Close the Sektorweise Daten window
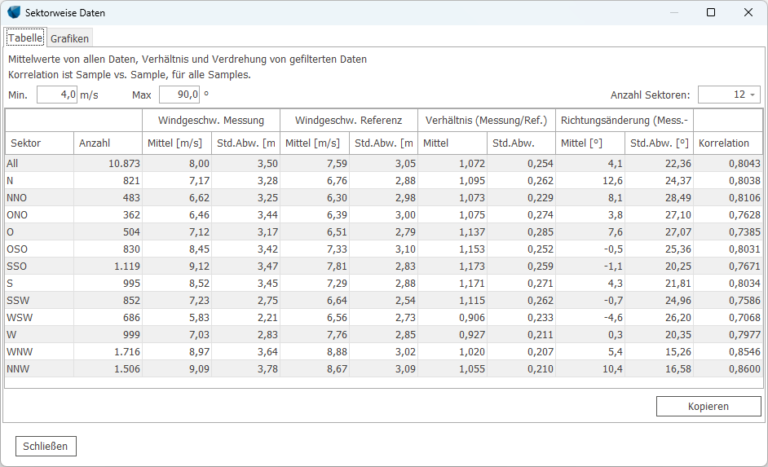 (747, 13)
